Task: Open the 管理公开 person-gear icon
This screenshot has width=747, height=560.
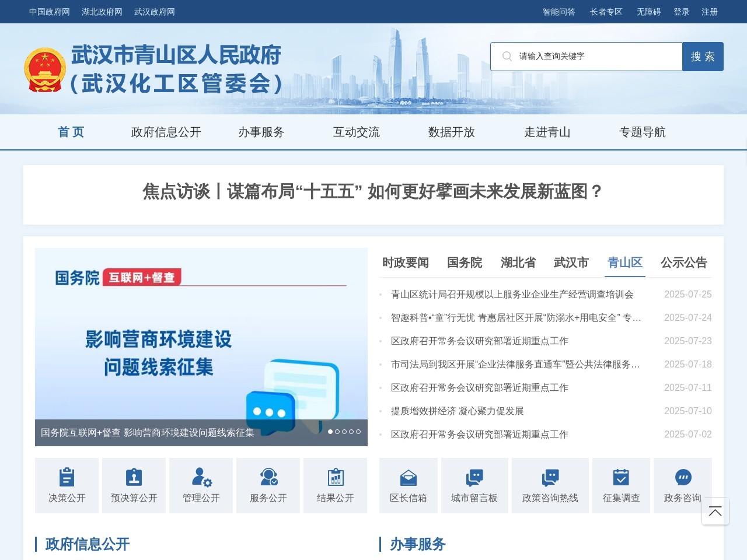Action: tap(201, 477)
